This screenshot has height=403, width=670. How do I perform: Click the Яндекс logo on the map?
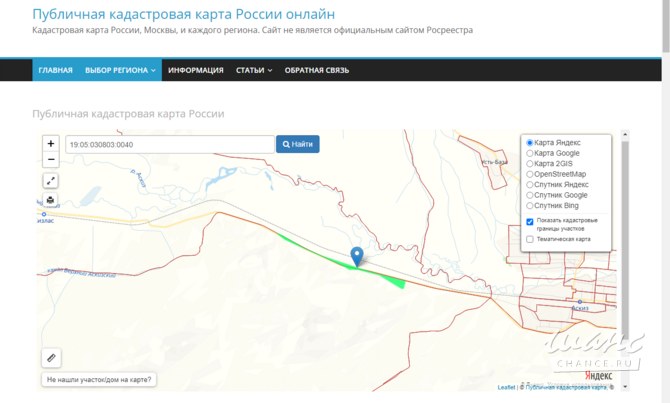pos(598,376)
